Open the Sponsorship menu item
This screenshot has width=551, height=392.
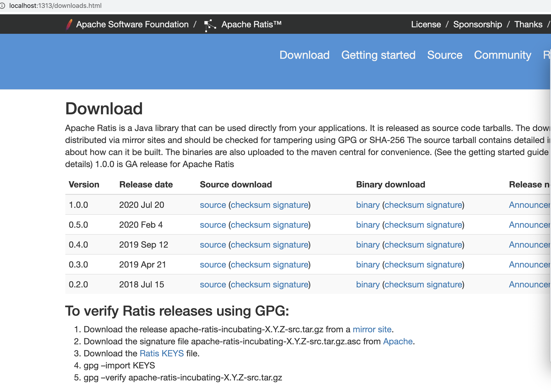(x=477, y=24)
